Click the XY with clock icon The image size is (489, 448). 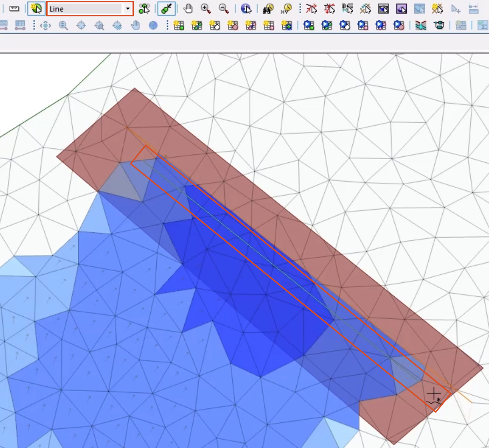click(x=286, y=9)
